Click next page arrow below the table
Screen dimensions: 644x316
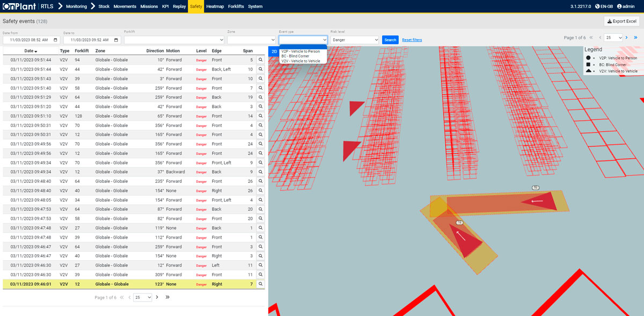point(157,297)
